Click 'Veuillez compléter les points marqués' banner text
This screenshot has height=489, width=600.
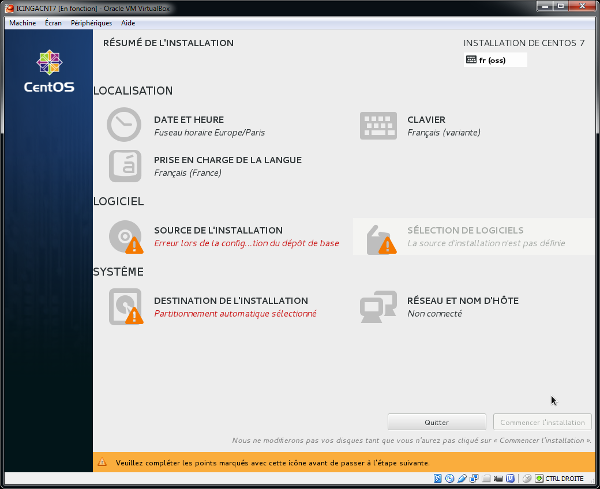point(272,463)
